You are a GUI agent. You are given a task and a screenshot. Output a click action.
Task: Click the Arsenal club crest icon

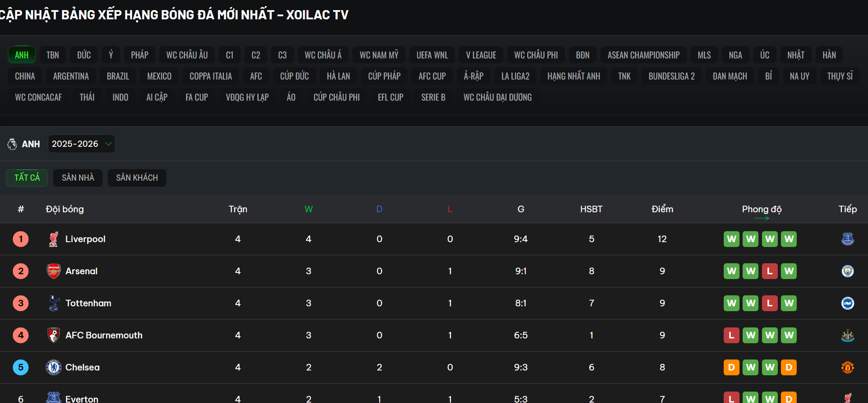coord(54,271)
